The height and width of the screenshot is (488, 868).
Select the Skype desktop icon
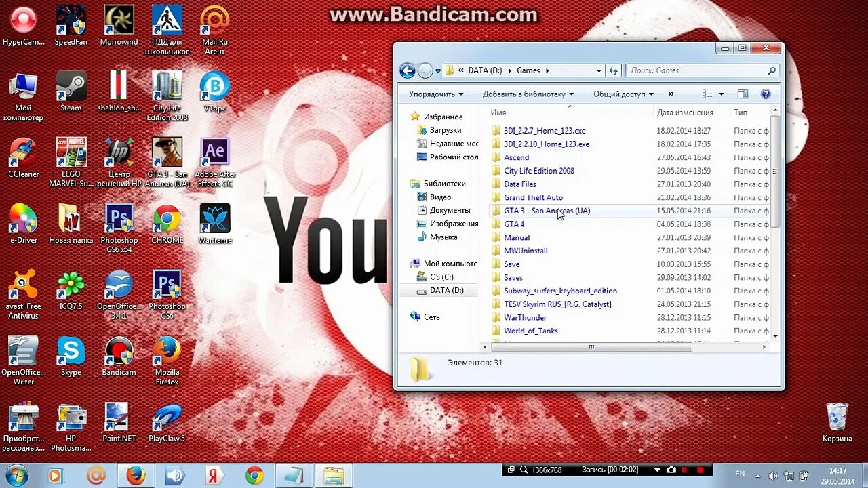[x=71, y=356]
